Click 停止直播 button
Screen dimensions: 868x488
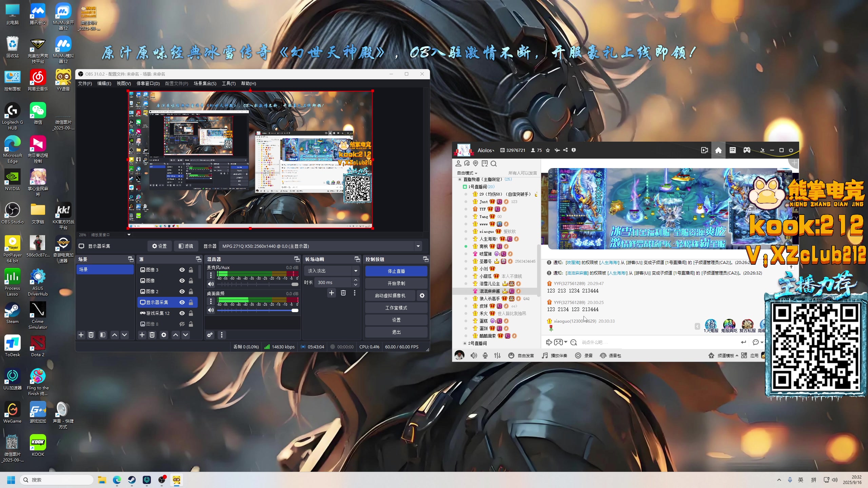pos(396,271)
